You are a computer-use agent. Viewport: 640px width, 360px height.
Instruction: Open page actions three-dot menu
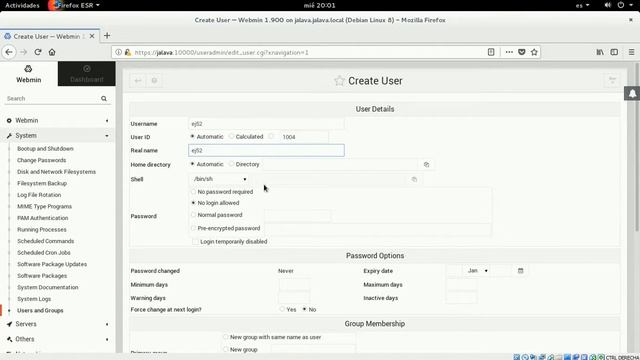click(x=509, y=52)
